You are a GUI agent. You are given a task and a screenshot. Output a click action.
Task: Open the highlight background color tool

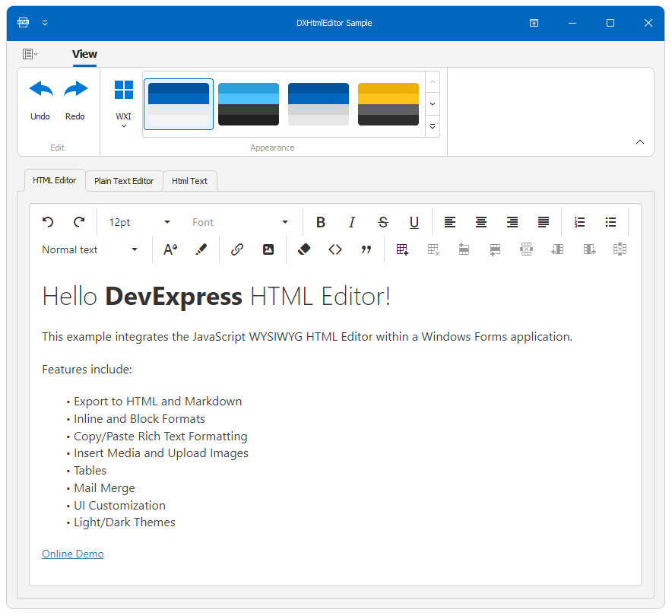pyautogui.click(x=201, y=249)
